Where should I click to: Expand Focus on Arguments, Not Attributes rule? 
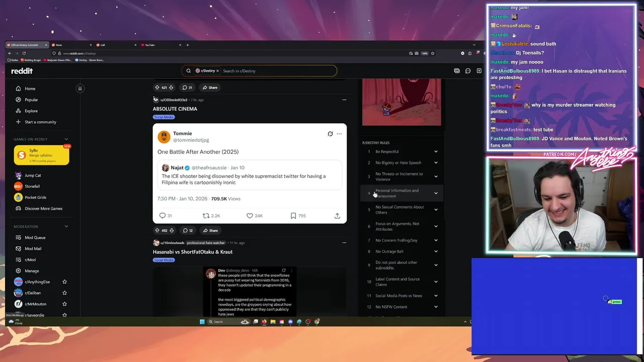click(436, 226)
